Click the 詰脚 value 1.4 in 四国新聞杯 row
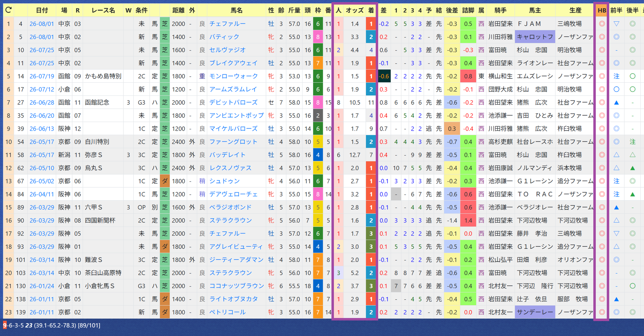Viewport: 644px width, 336px height. [468, 220]
